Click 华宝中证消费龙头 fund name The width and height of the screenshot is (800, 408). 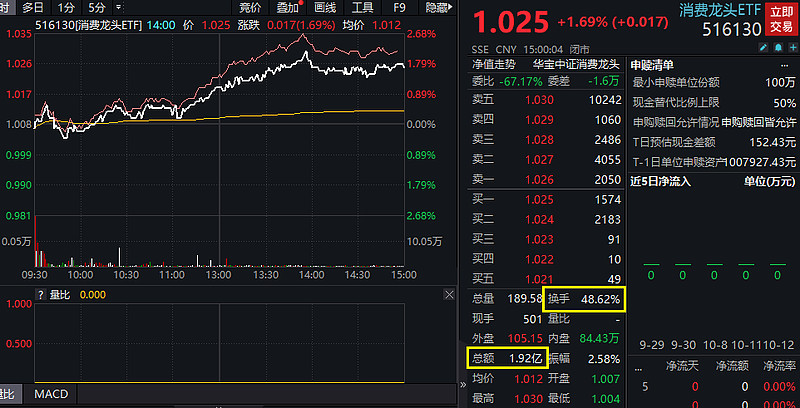tap(576, 65)
